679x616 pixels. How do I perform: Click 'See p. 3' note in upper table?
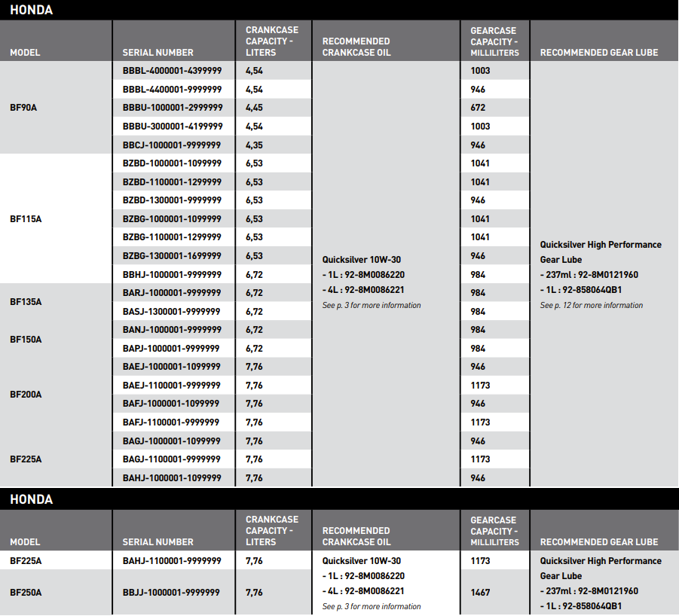click(x=372, y=306)
